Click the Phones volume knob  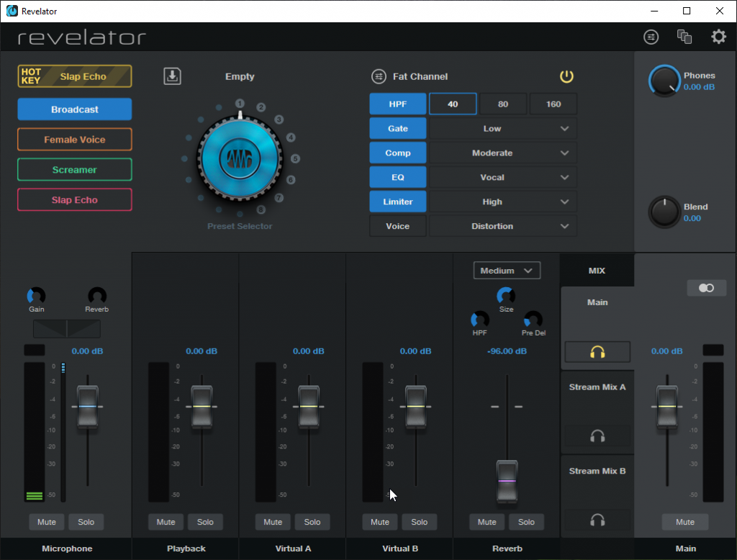(664, 81)
